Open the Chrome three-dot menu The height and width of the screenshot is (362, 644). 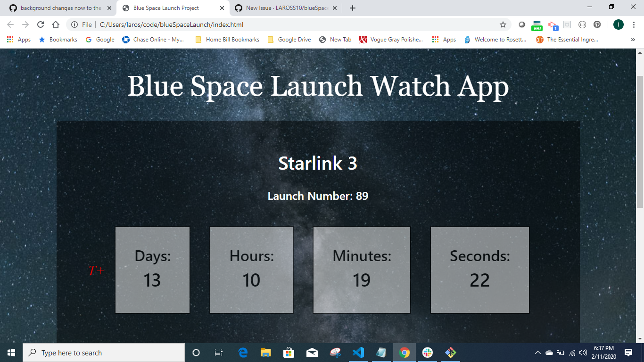634,25
